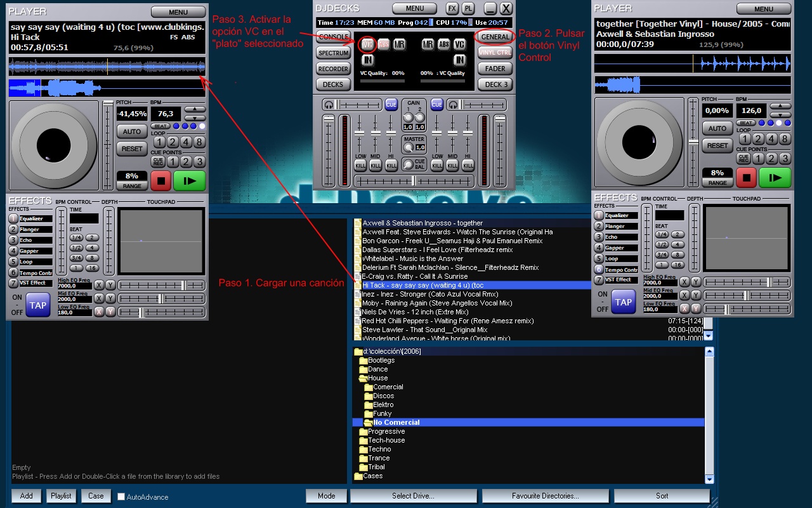
Task: Click AUTO on the left player
Action: [132, 131]
